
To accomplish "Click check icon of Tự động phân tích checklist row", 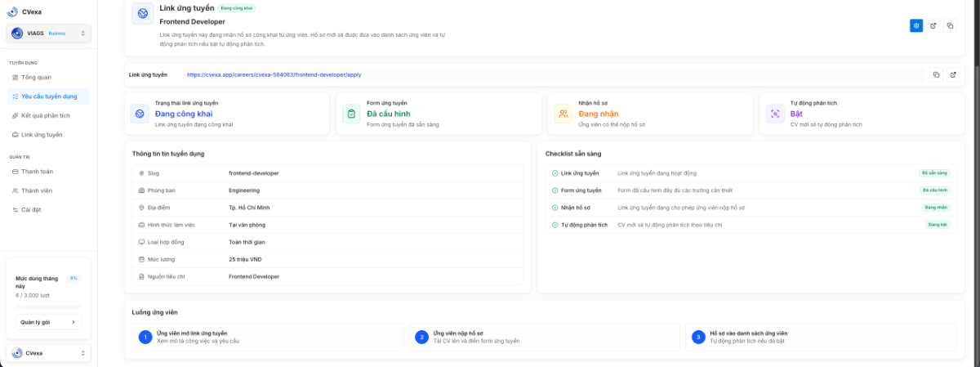I will (x=555, y=224).
